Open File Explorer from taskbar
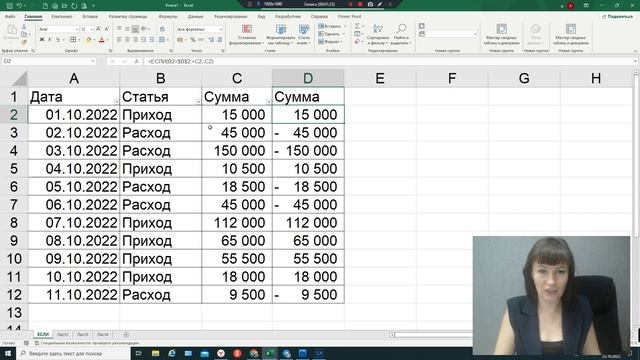The image size is (640, 360). point(156,353)
